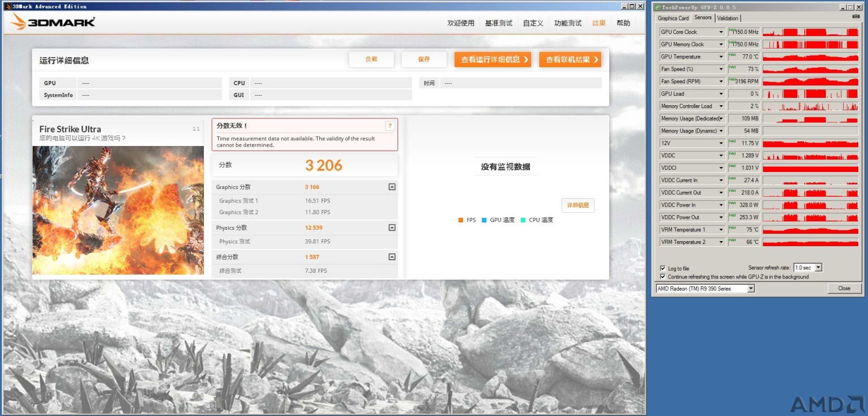Click the orange 查看联机结果 button
Image resolution: width=868 pixels, height=416 pixels.
click(570, 59)
